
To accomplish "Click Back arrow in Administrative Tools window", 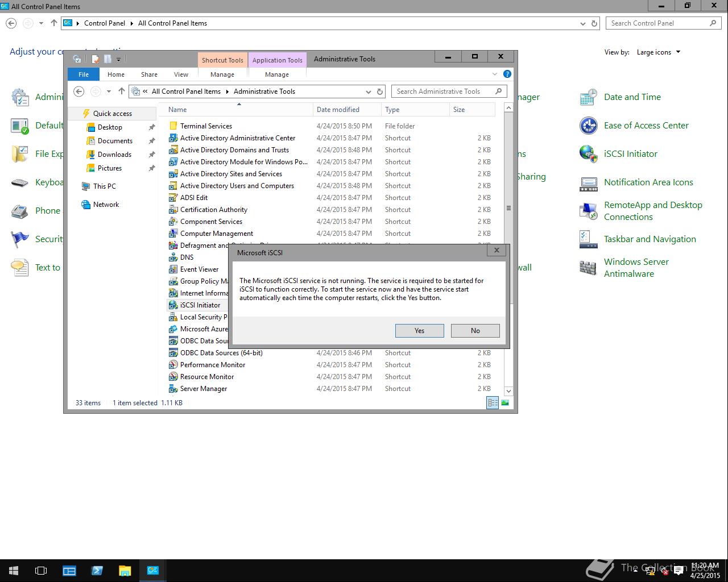I will (x=79, y=92).
